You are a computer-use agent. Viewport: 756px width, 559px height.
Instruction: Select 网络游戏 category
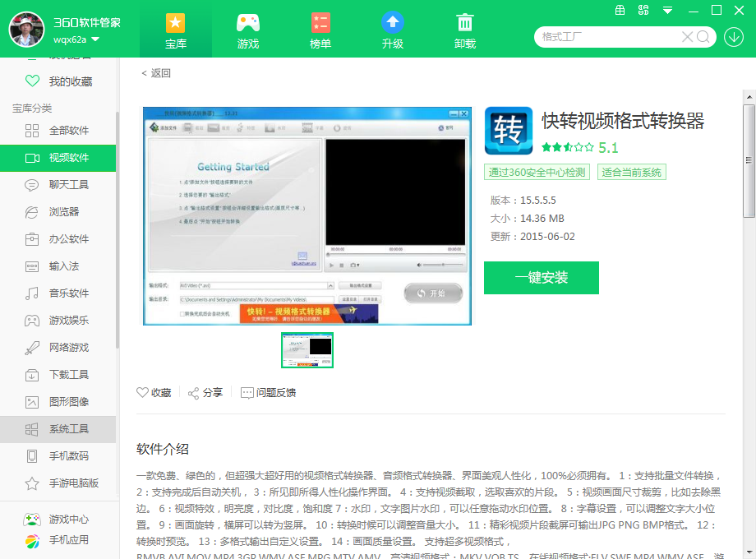58,347
